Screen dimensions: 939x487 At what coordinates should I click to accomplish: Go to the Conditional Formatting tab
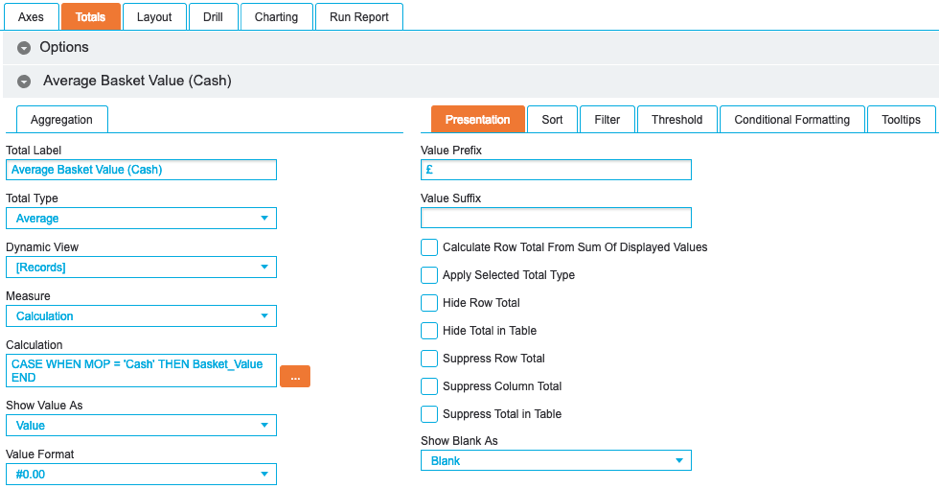[791, 119]
